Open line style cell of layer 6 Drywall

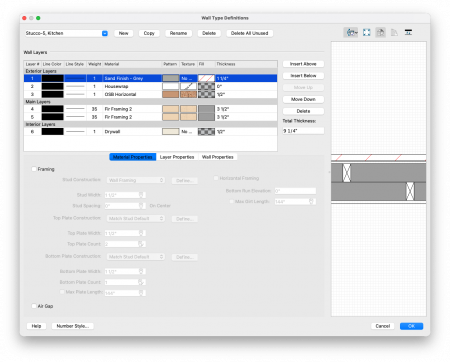point(75,132)
